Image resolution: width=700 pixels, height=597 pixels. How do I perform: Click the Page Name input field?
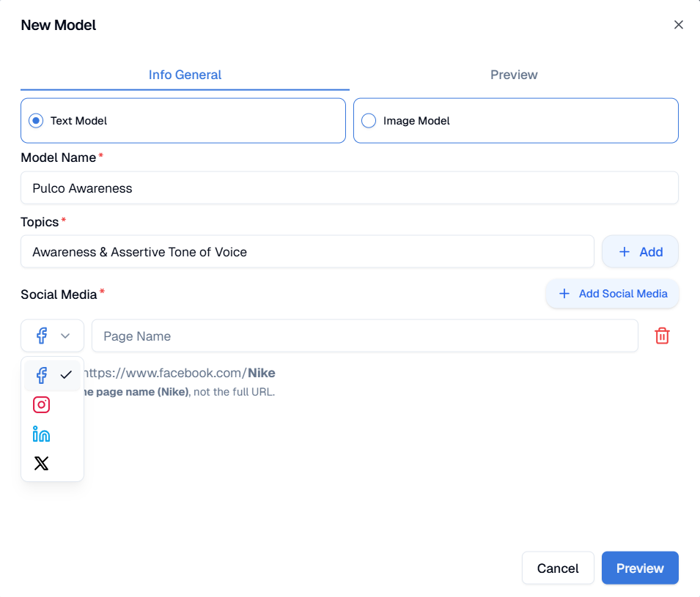[x=364, y=336]
